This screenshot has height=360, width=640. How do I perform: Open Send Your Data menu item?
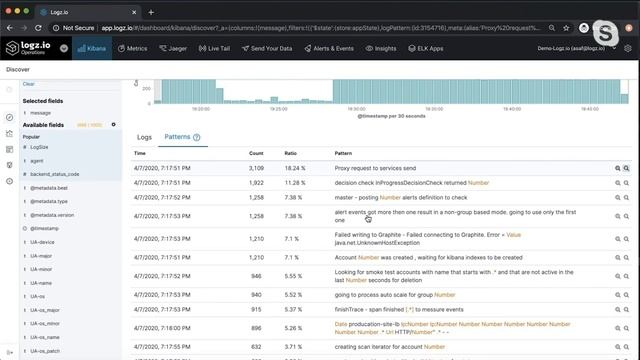pos(267,48)
